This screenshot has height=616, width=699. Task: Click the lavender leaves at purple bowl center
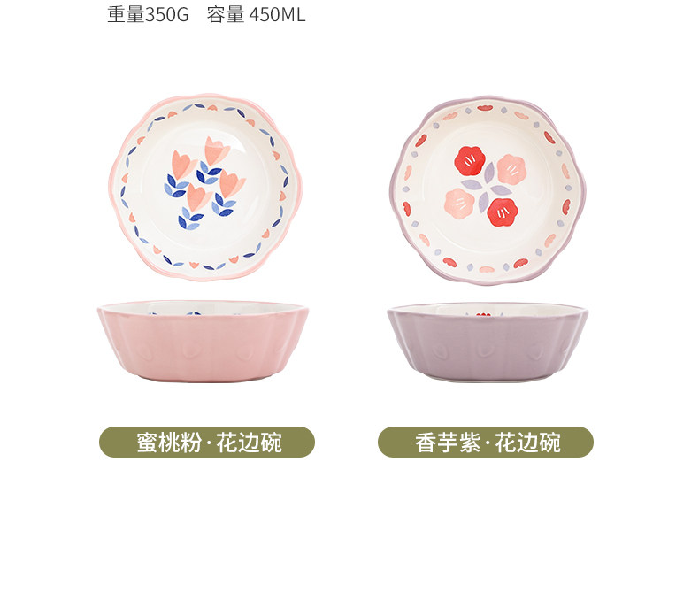[487, 187]
